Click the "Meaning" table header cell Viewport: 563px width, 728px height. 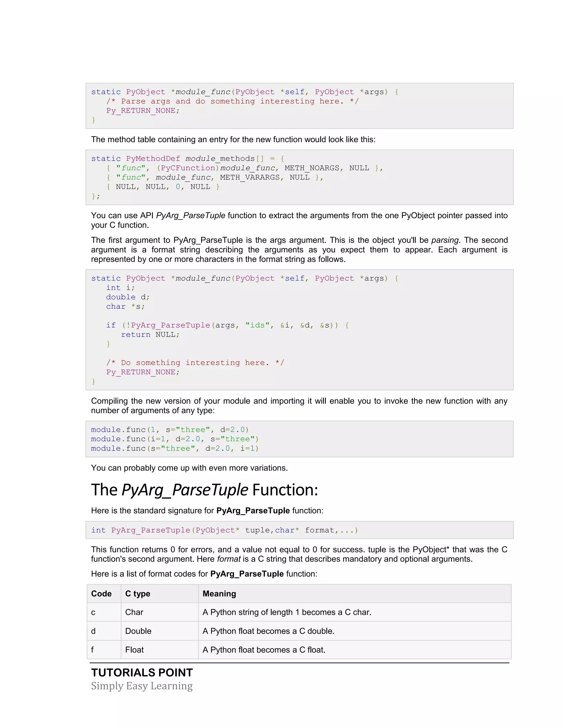tap(355, 594)
